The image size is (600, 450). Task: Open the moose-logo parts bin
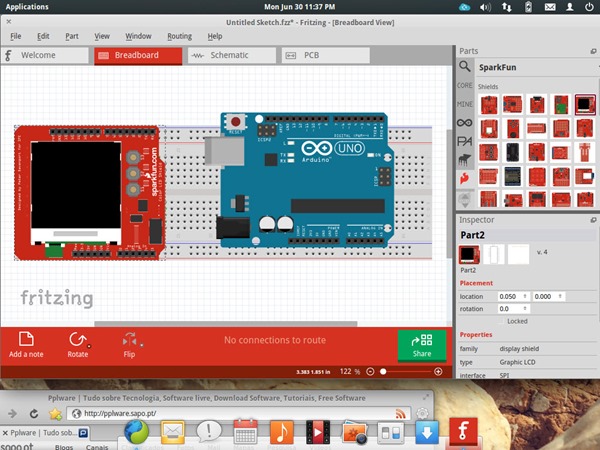coord(465,160)
